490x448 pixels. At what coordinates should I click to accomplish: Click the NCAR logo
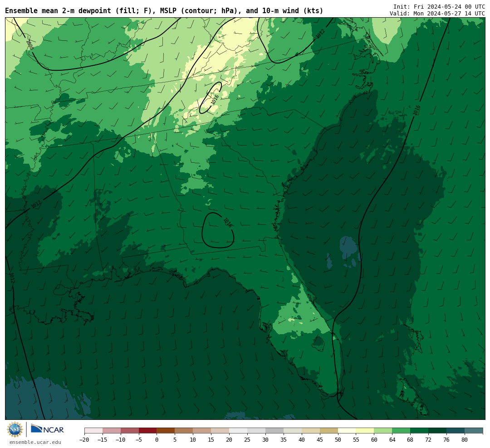pyautogui.click(x=47, y=429)
